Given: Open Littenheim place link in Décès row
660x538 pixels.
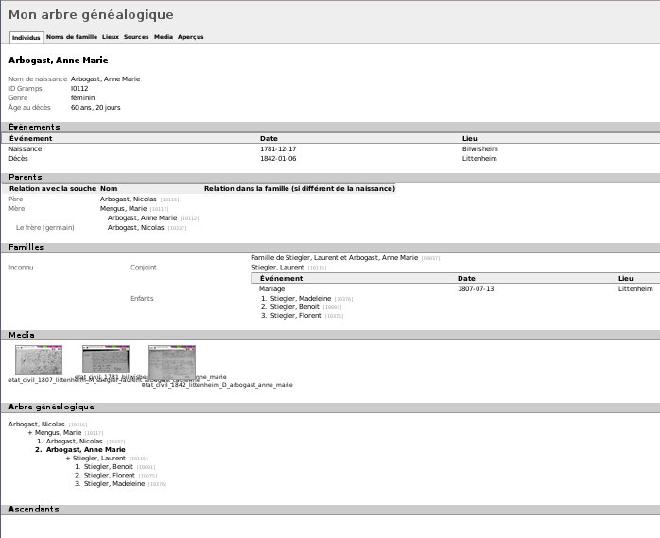Looking at the screenshot, I should click(479, 158).
